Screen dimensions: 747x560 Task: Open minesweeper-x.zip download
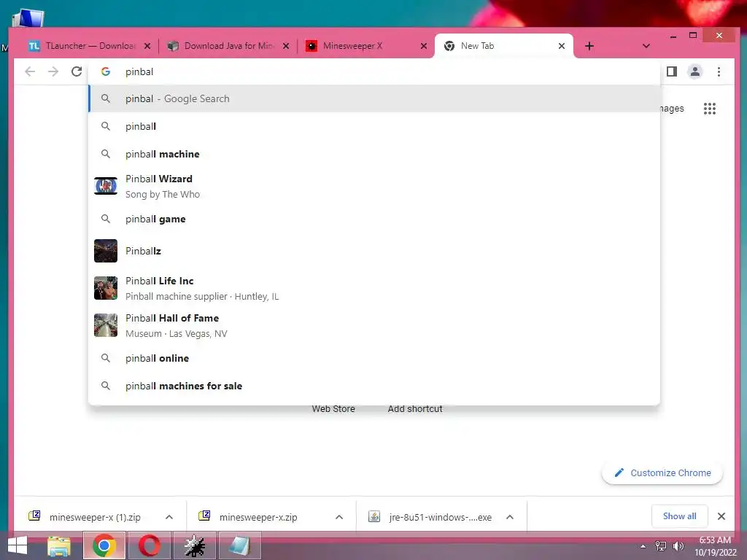[x=258, y=517]
